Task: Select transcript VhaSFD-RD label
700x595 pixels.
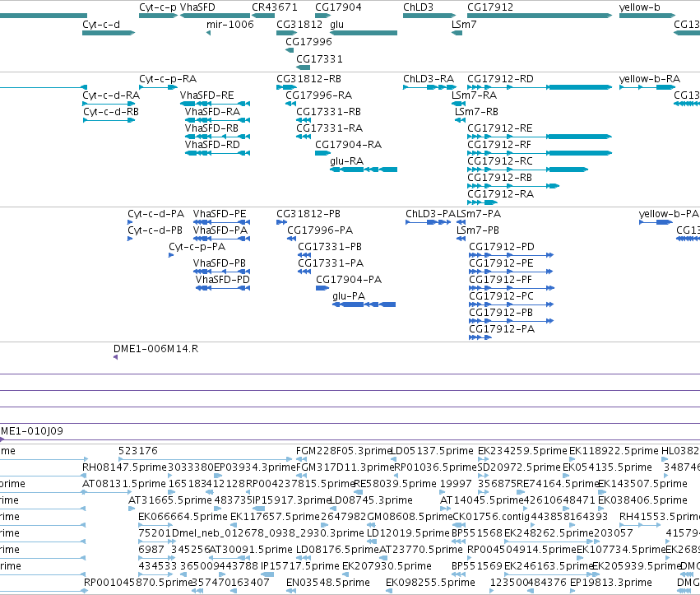Action: [212, 145]
